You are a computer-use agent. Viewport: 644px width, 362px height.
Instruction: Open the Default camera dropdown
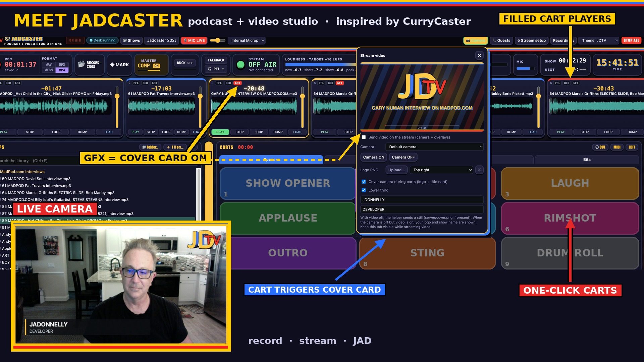pyautogui.click(x=435, y=147)
